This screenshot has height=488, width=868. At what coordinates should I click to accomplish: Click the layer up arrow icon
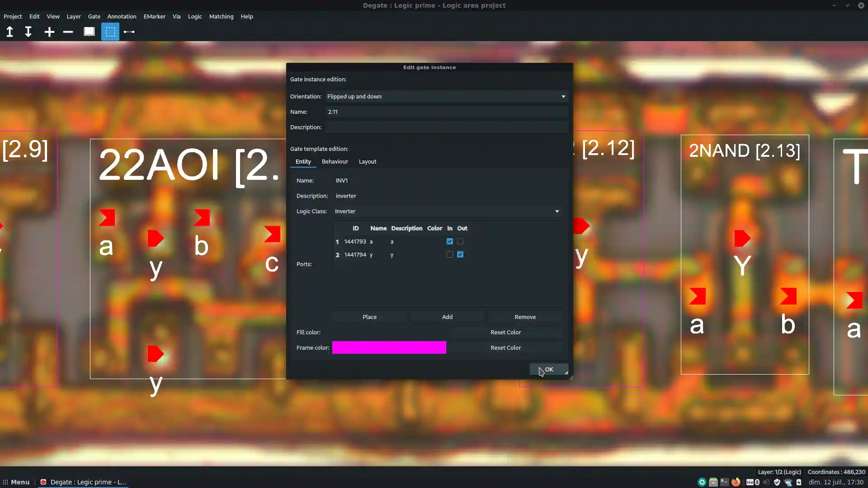click(9, 32)
